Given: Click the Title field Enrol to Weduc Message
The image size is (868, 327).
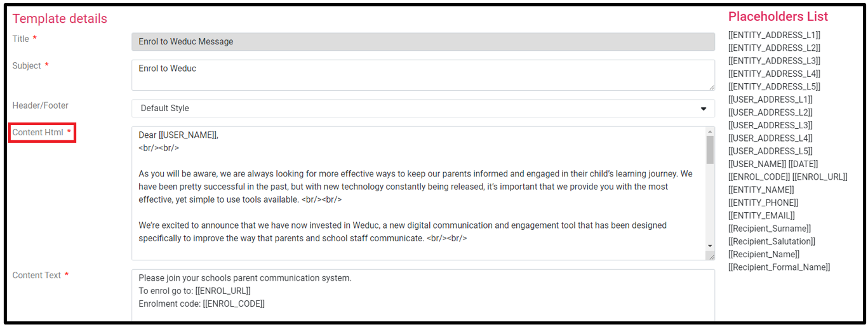Looking at the screenshot, I should pyautogui.click(x=423, y=42).
